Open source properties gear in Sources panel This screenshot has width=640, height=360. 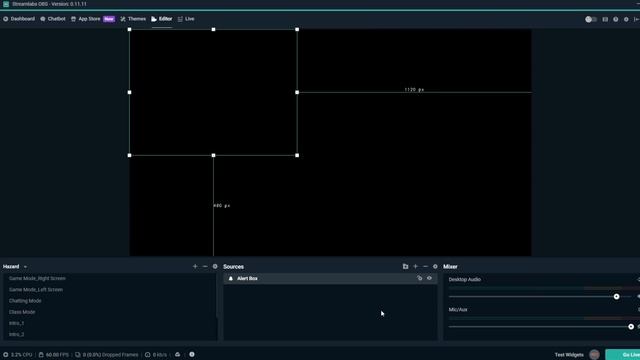tap(435, 267)
